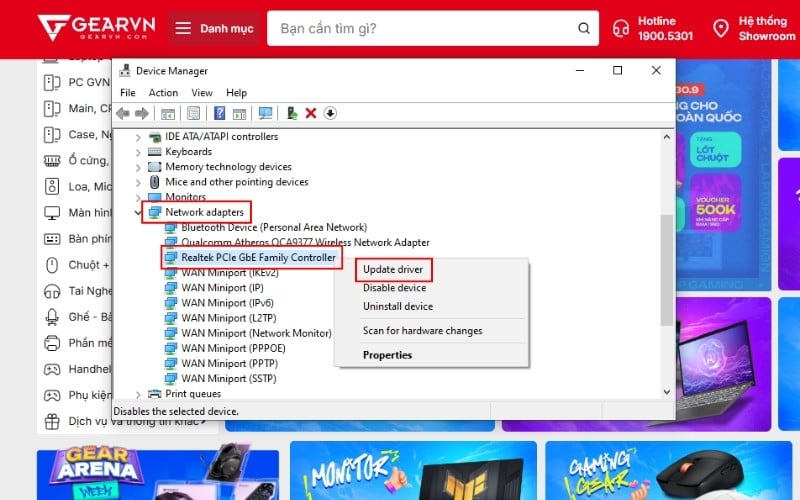The image size is (800, 500).
Task: Click the monitor icon beside Màn hình
Action: tap(52, 213)
